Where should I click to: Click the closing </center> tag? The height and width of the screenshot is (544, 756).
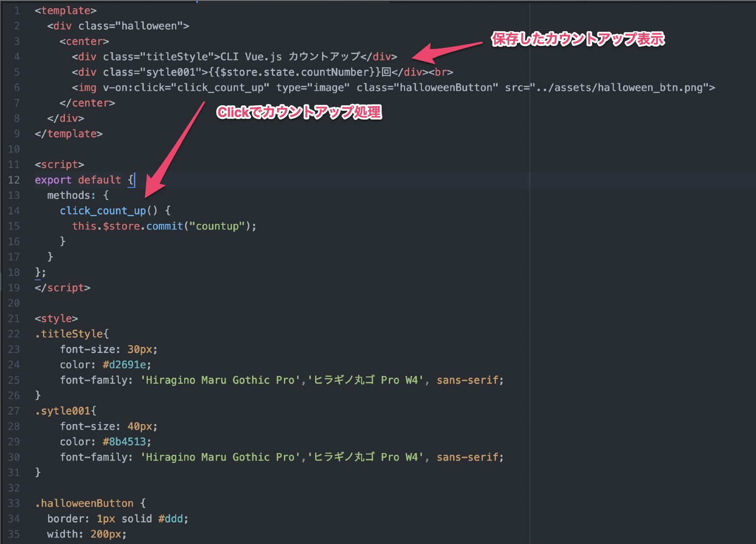[88, 103]
